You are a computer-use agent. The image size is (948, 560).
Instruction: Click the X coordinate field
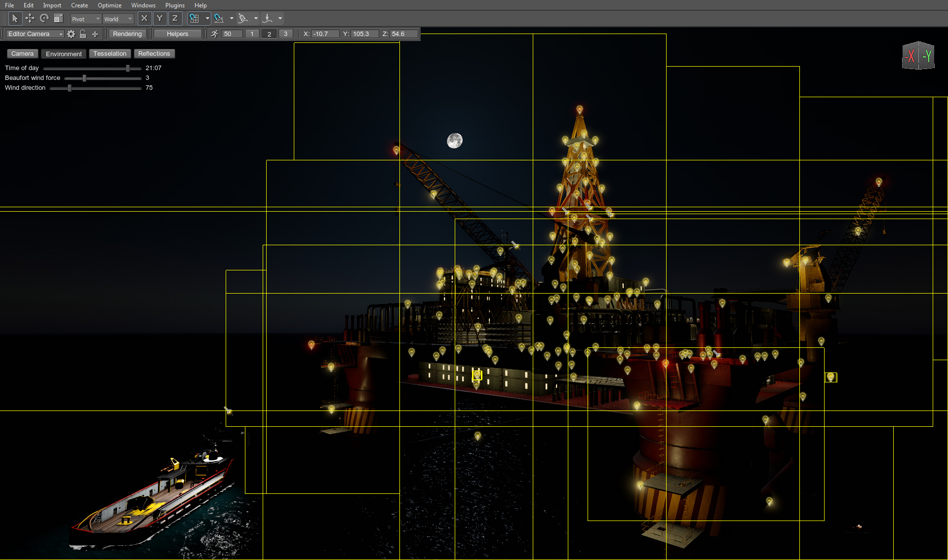tap(325, 34)
